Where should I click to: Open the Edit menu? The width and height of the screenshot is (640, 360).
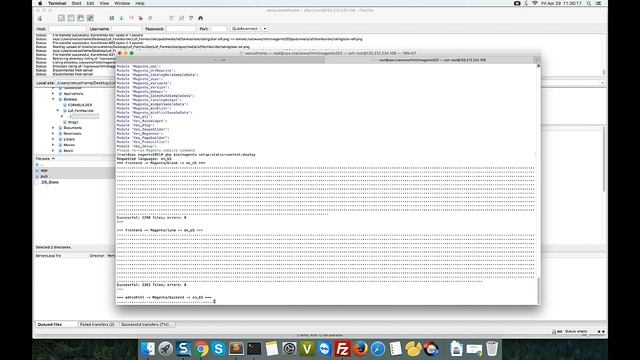tap(90, 3)
